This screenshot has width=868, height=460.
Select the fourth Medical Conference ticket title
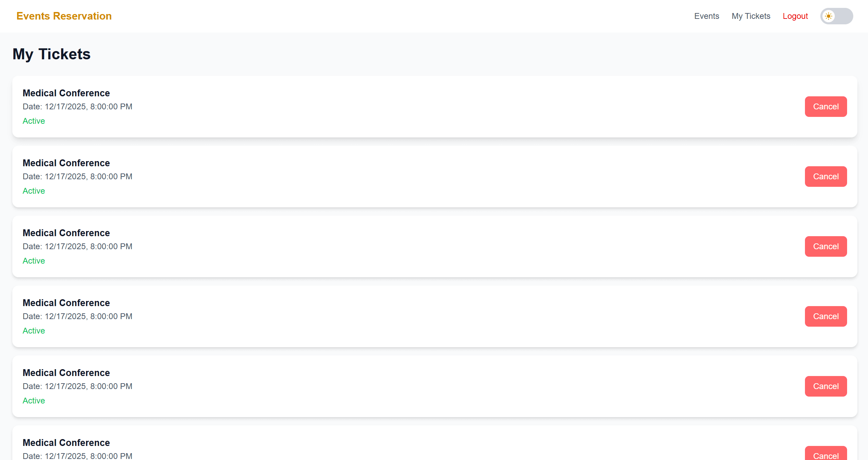[66, 303]
